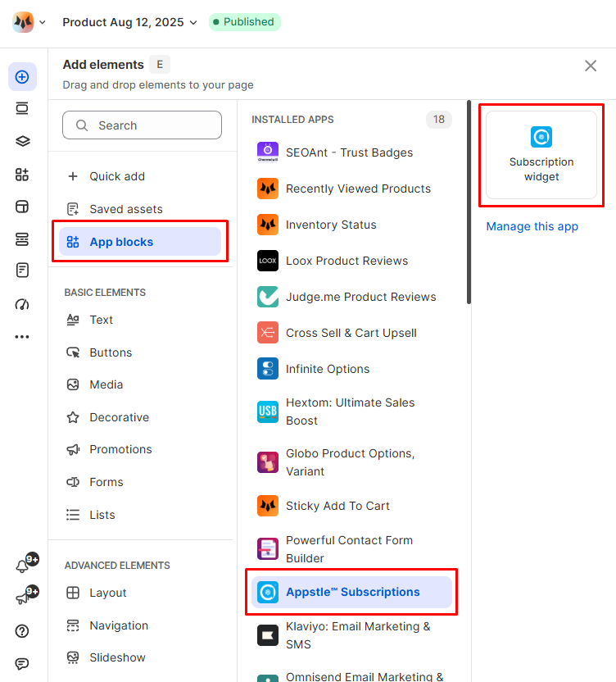This screenshot has height=682, width=616.
Task: Click the Search elements input field
Action: pyautogui.click(x=143, y=125)
